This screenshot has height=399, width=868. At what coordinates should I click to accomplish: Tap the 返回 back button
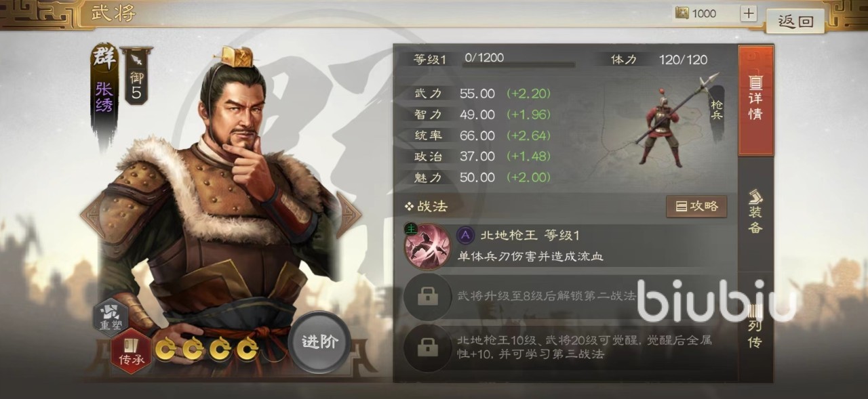click(x=795, y=21)
